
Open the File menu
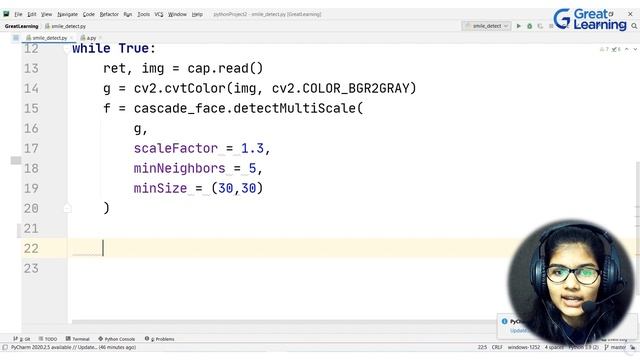pyautogui.click(x=18, y=14)
